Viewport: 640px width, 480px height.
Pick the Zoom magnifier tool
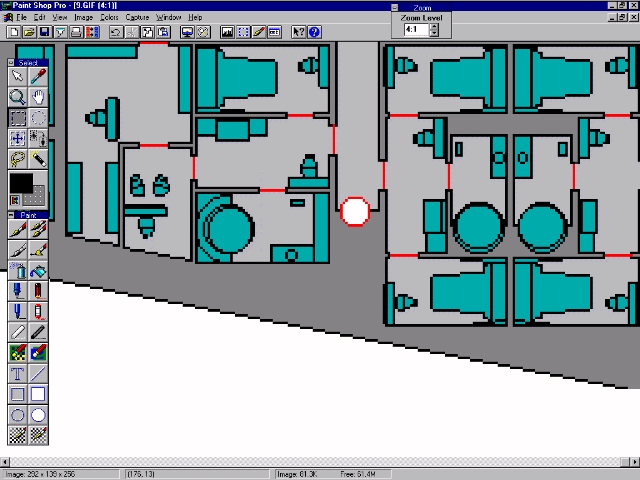point(17,97)
